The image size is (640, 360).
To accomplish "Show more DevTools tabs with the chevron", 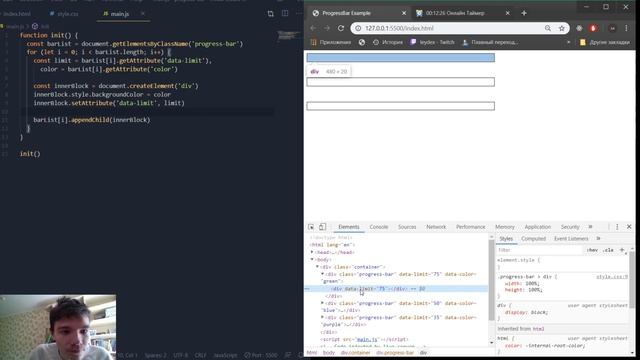I will click(590, 227).
